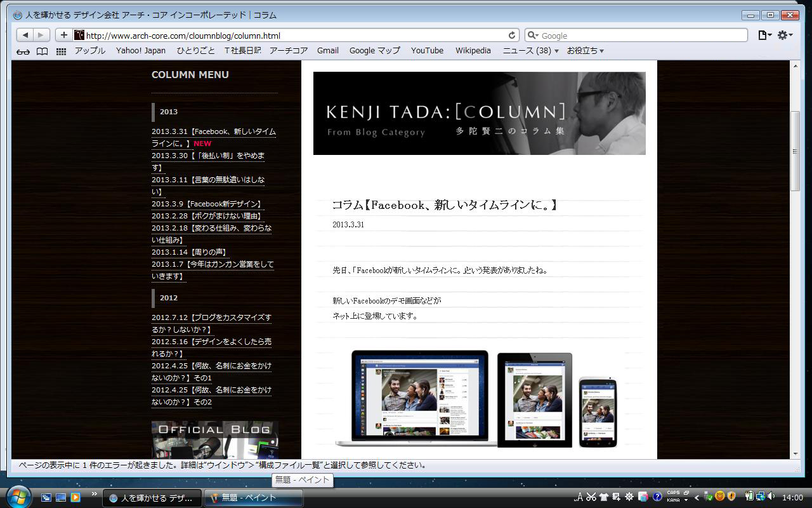Click the page error message in status bar

[x=222, y=465]
